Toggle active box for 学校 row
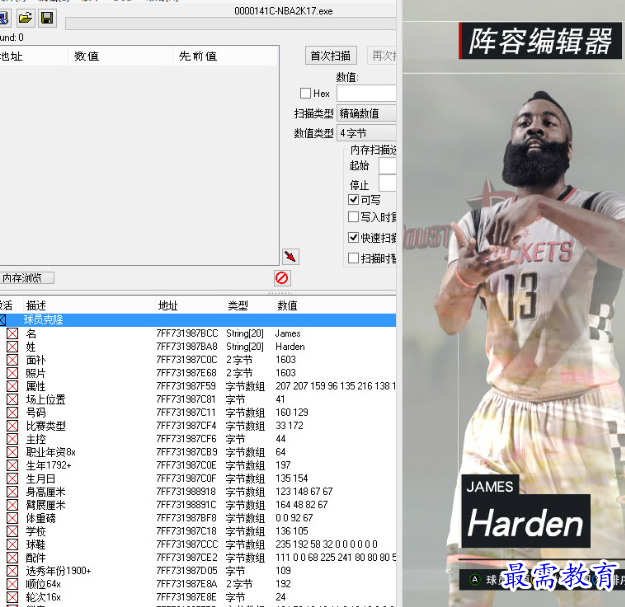This screenshot has height=607, width=625. coord(12,531)
